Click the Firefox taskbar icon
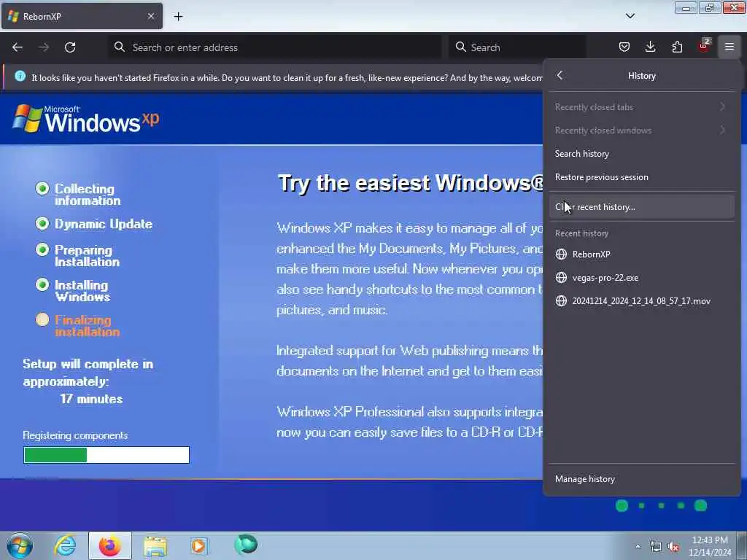This screenshot has height=560, width=747. click(x=109, y=545)
